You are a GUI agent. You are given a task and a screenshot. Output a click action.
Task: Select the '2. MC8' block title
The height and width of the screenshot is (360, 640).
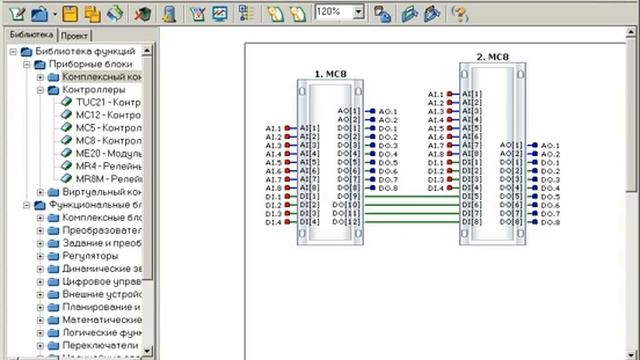[493, 57]
